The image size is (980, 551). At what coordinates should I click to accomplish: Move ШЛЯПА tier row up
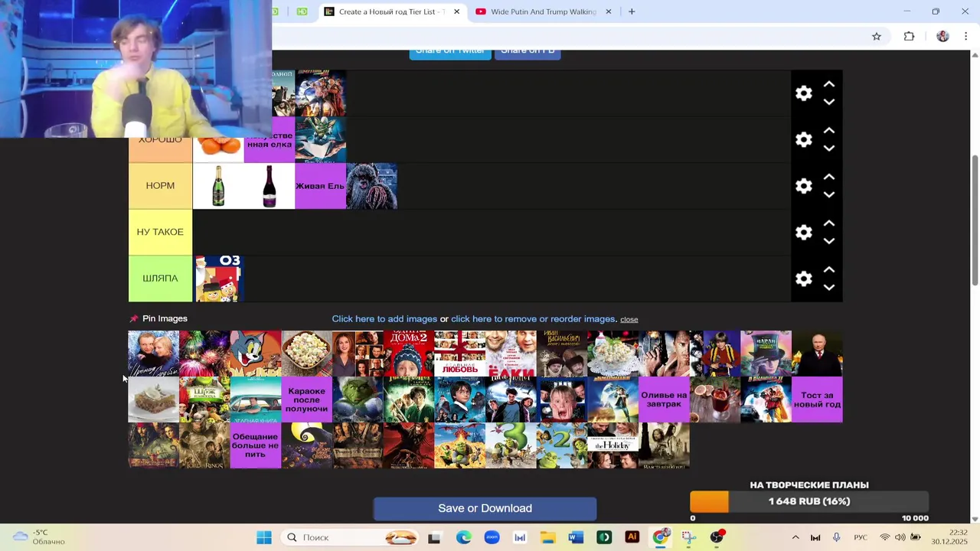(x=828, y=269)
